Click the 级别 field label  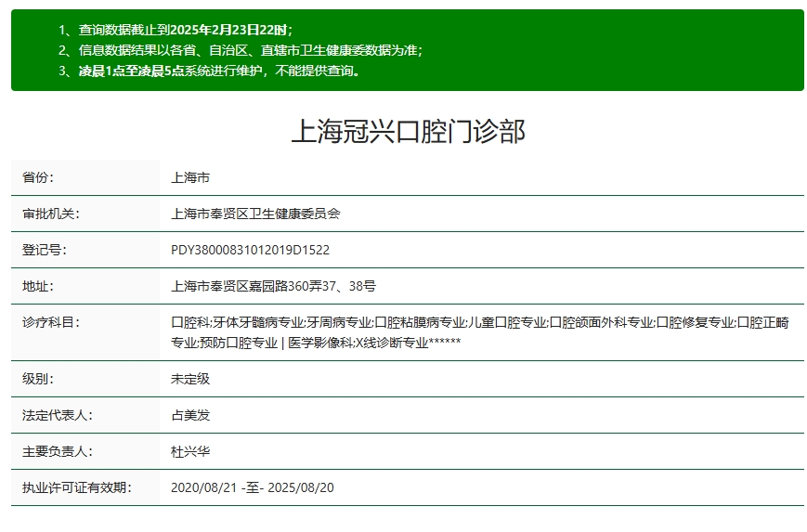38,379
